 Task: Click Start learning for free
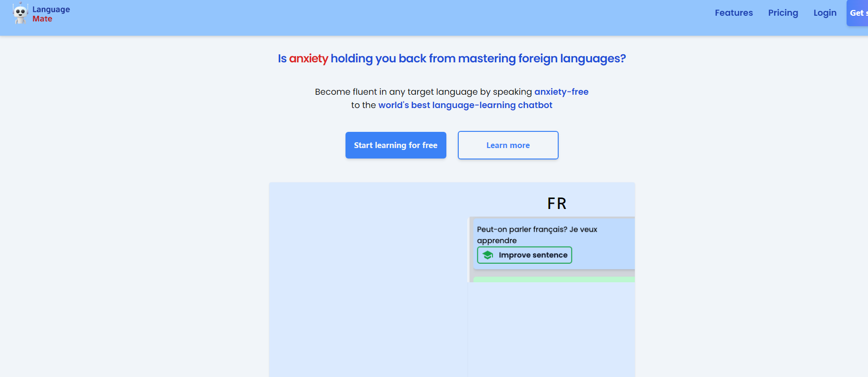[395, 145]
